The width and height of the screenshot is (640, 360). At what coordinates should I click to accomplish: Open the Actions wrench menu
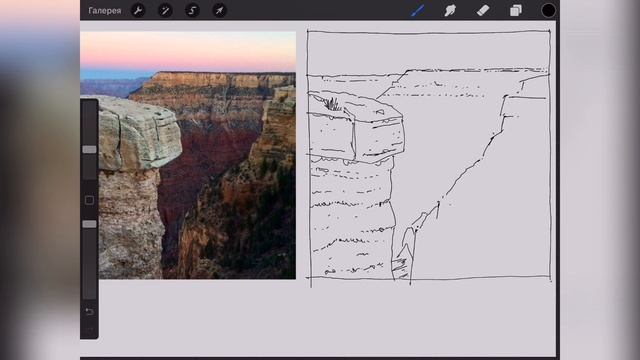pos(138,11)
